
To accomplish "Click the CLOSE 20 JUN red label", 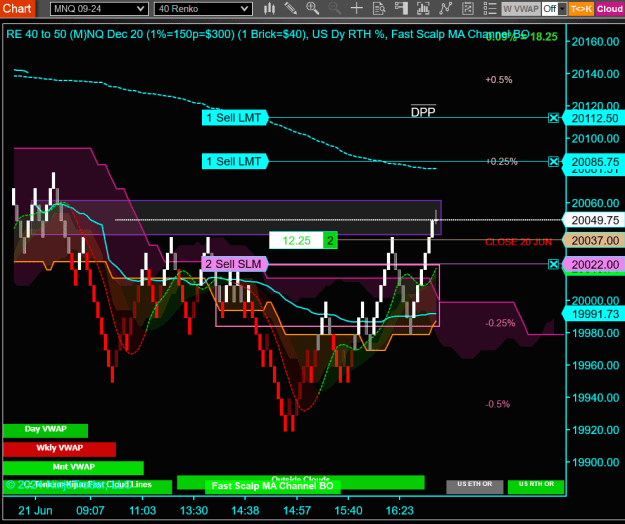I will [518, 242].
